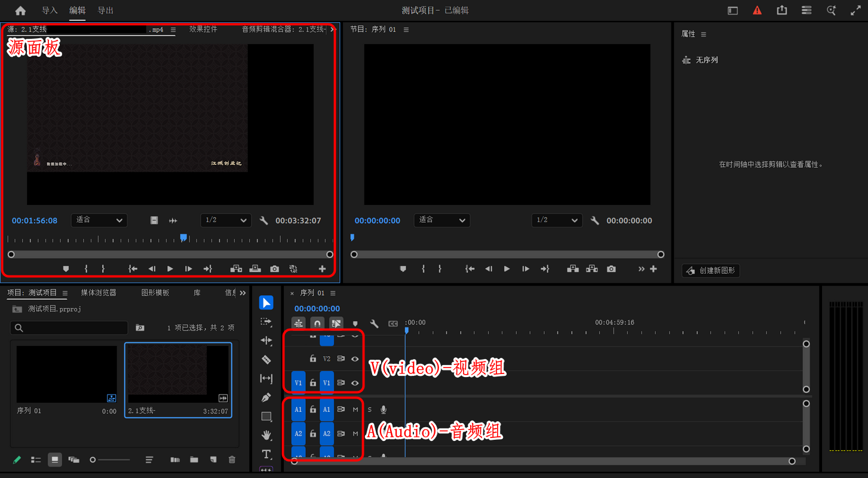Screen dimensions: 868x478
Task: Toggle V2 track visibility eye
Action: pyautogui.click(x=355, y=359)
